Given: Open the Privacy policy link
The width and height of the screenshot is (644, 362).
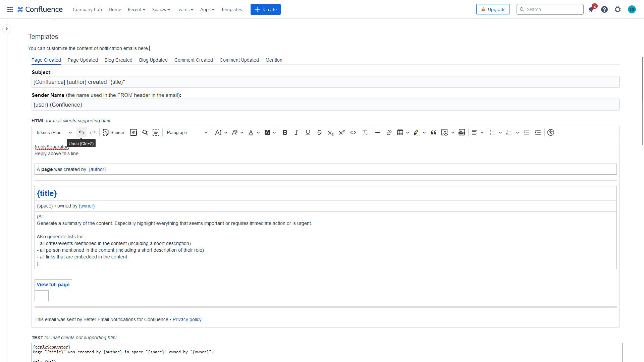Looking at the screenshot, I should pyautogui.click(x=187, y=319).
